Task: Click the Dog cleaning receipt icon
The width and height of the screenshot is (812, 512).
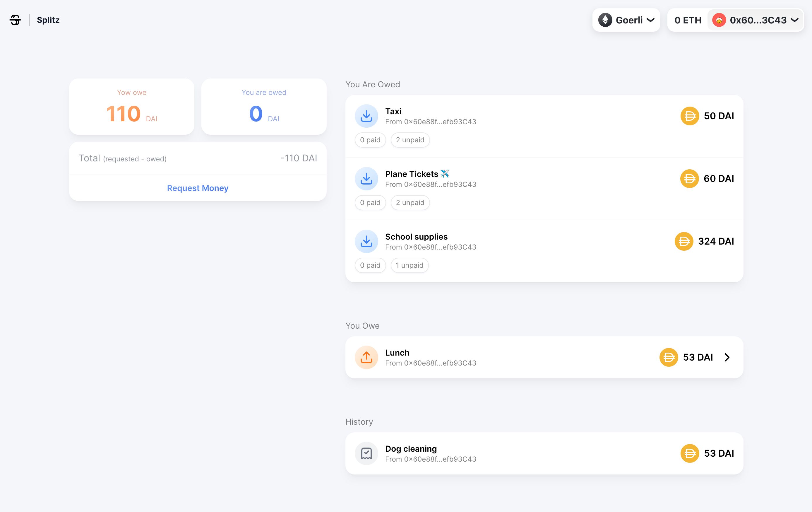Action: (x=366, y=454)
